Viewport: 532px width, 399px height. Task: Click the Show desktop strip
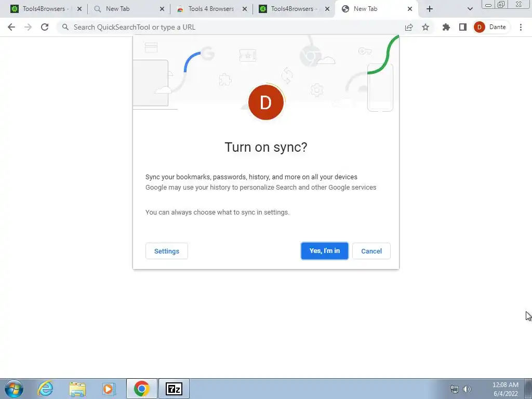pyautogui.click(x=528, y=389)
